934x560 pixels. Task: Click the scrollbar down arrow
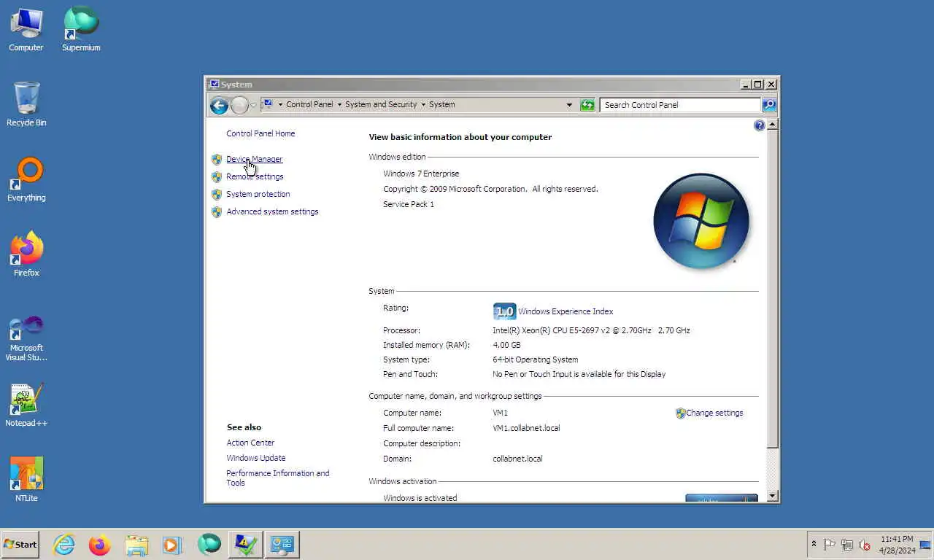point(772,496)
